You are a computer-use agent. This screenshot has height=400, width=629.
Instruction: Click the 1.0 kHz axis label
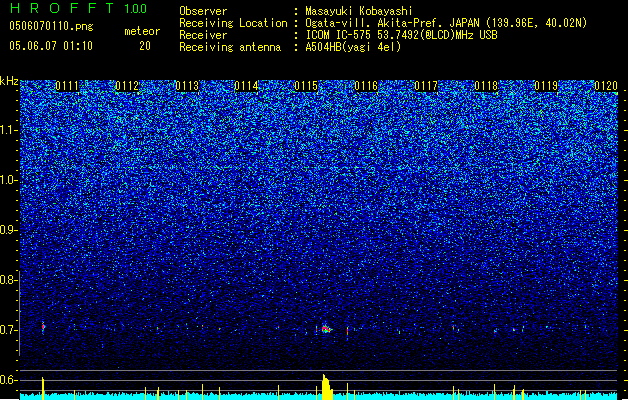click(x=8, y=180)
